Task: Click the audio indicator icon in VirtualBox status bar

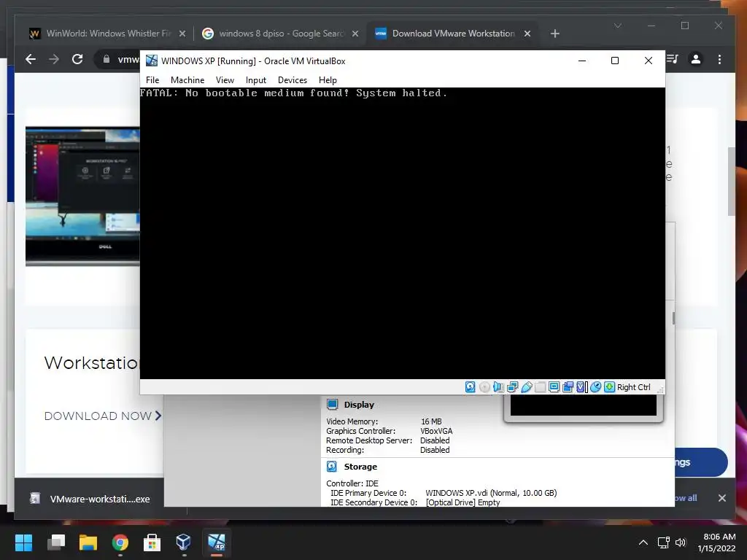Action: point(498,387)
